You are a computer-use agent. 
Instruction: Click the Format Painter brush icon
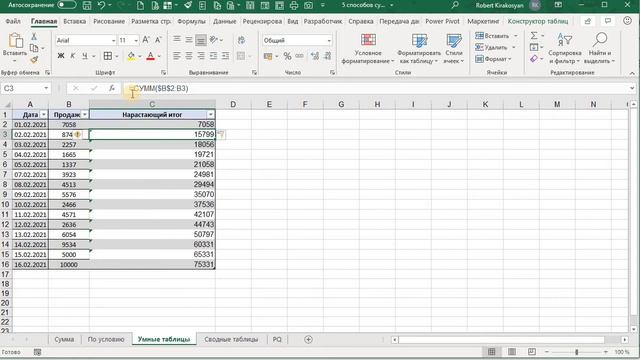coord(34,60)
